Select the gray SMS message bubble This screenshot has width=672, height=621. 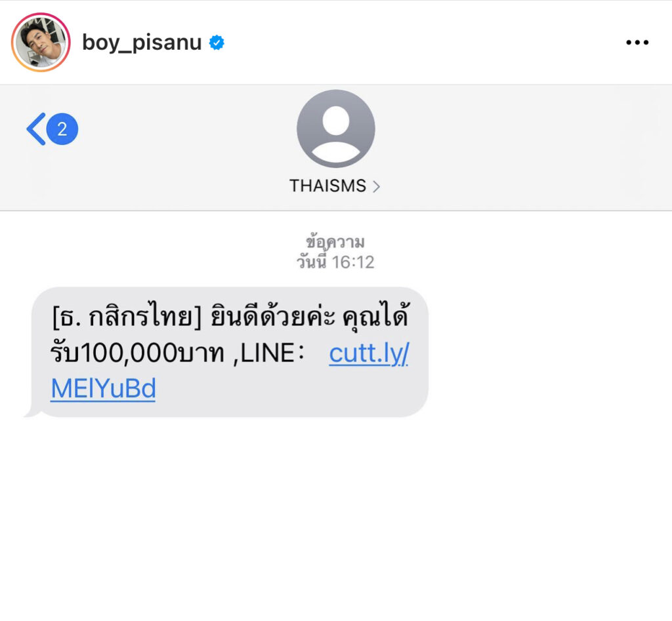pyautogui.click(x=227, y=351)
